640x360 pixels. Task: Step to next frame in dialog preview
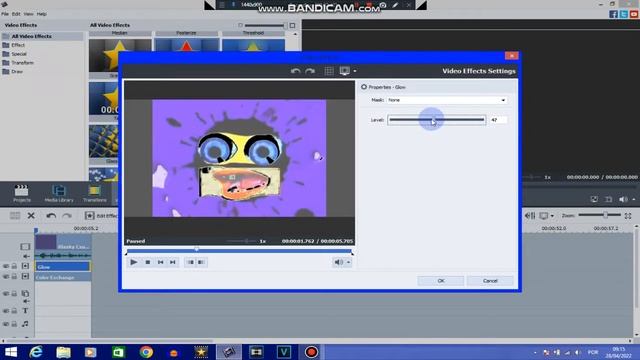point(173,262)
